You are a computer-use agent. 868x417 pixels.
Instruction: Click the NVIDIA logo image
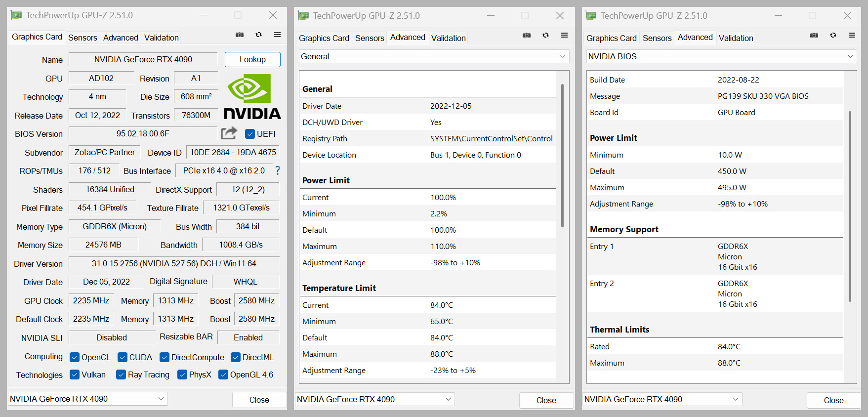pos(252,97)
